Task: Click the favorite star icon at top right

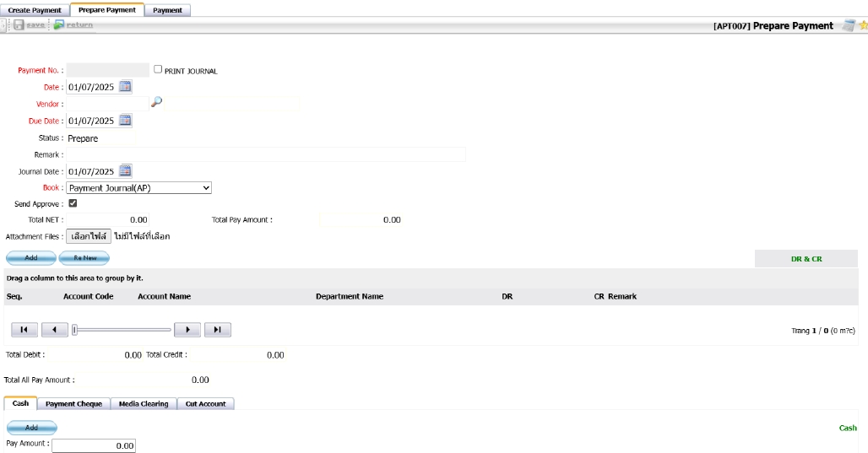Action: 863,25
